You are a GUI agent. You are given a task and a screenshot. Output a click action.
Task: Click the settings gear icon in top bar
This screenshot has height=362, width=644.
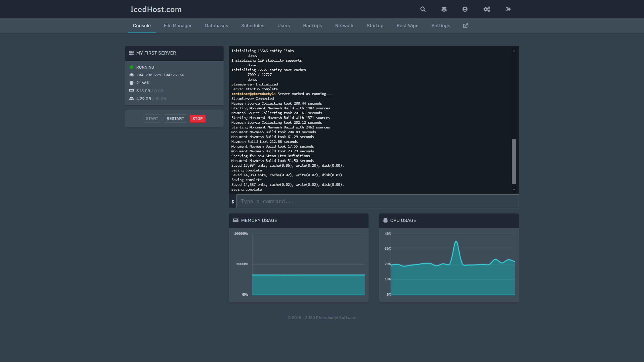(x=487, y=9)
